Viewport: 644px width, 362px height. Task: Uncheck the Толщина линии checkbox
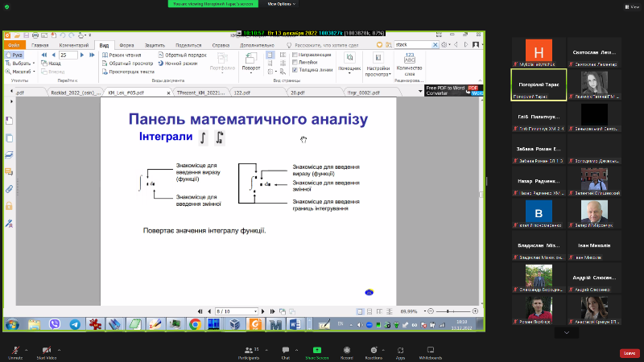(x=294, y=70)
